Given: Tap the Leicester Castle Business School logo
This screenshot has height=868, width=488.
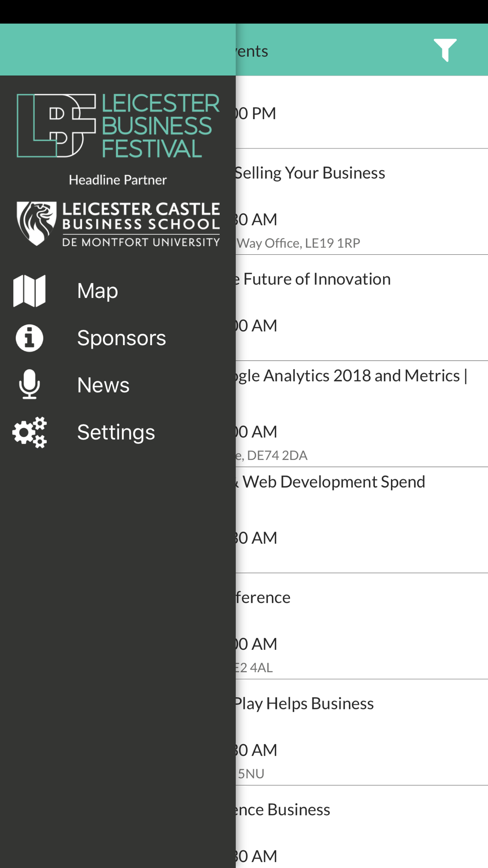Looking at the screenshot, I should [118, 224].
